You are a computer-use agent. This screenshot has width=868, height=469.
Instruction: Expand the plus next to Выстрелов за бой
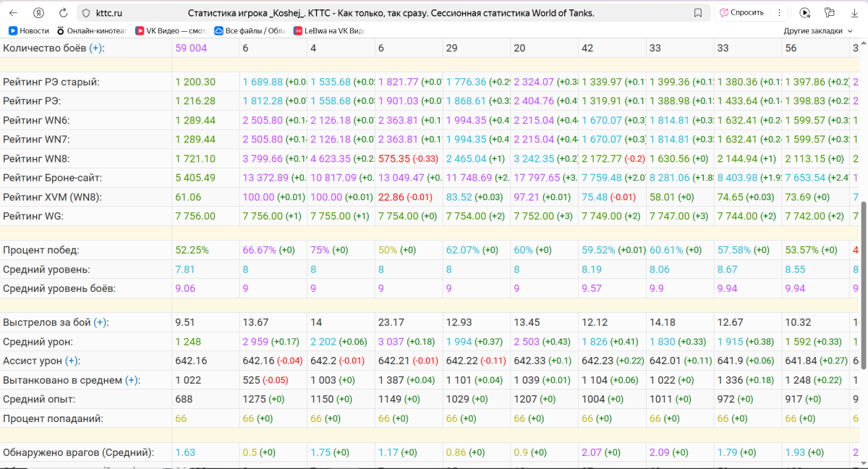pyautogui.click(x=101, y=322)
